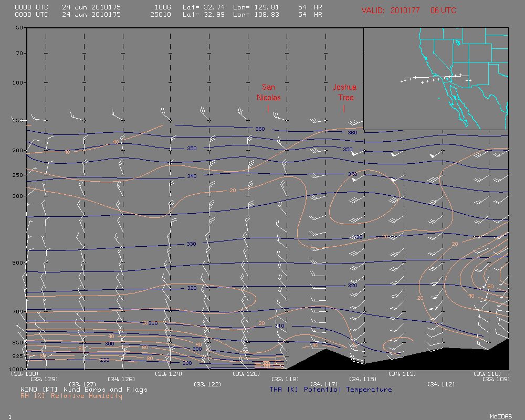This screenshot has height=420, width=525.
Task: Click the 100 pressure level axis label
Action: [x=17, y=82]
